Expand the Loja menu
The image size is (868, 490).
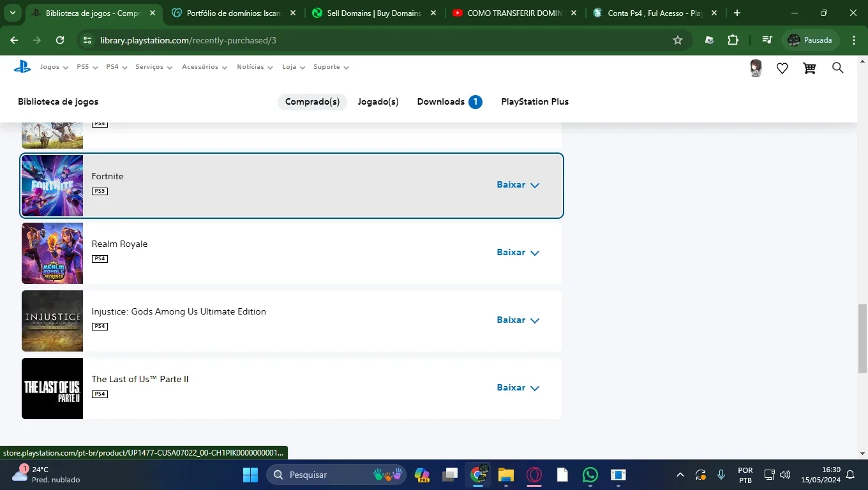(294, 67)
